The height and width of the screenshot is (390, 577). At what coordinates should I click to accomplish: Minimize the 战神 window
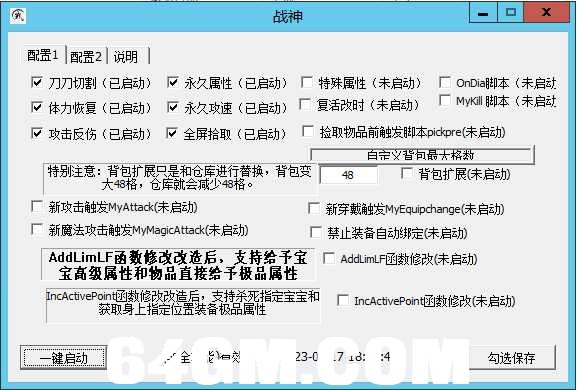(x=483, y=13)
